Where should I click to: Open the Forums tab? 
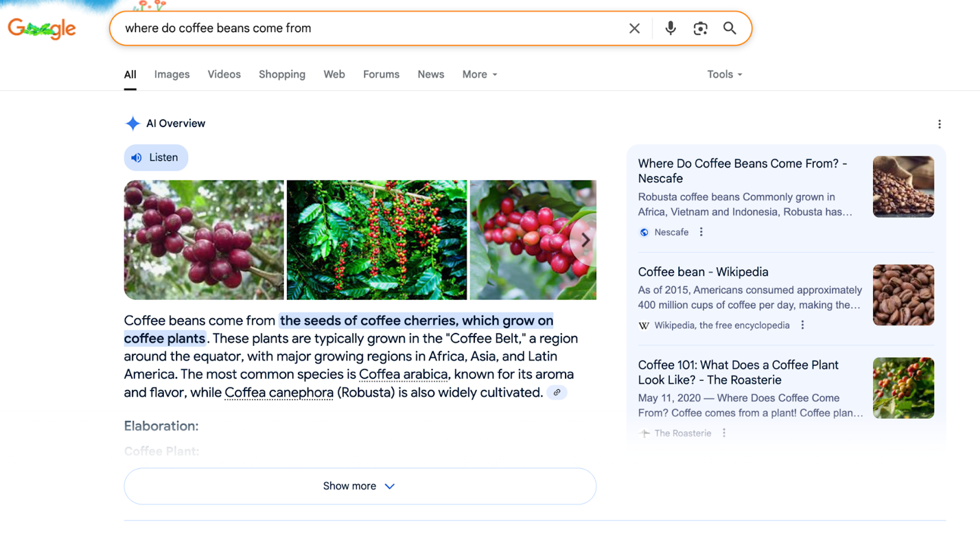point(381,75)
